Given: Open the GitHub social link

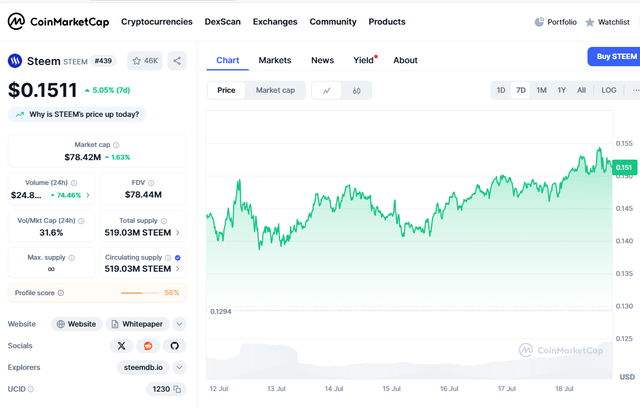Looking at the screenshot, I should 175,346.
